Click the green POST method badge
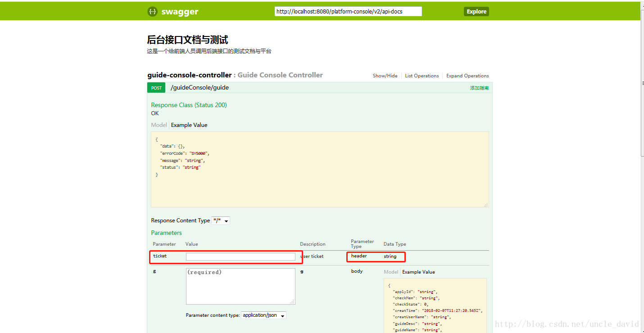644x333 pixels. 156,88
